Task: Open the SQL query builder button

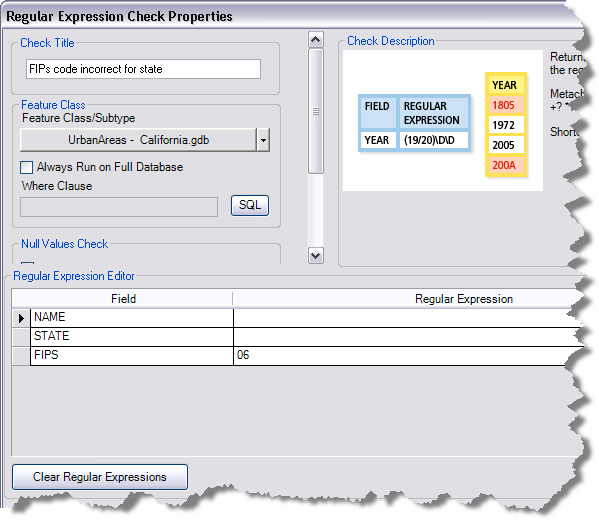Action: 250,206
